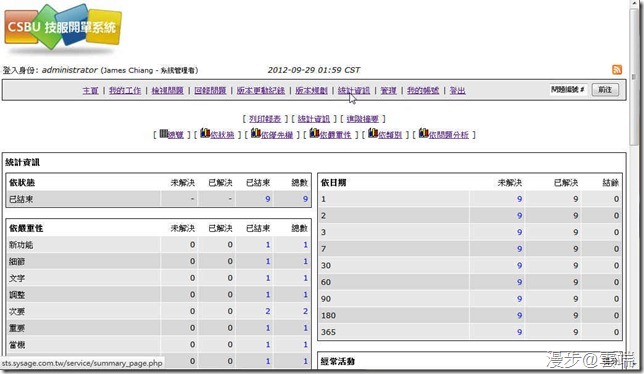The image size is (644, 374).
Task: Click 登出 to log out
Action: pyautogui.click(x=458, y=90)
